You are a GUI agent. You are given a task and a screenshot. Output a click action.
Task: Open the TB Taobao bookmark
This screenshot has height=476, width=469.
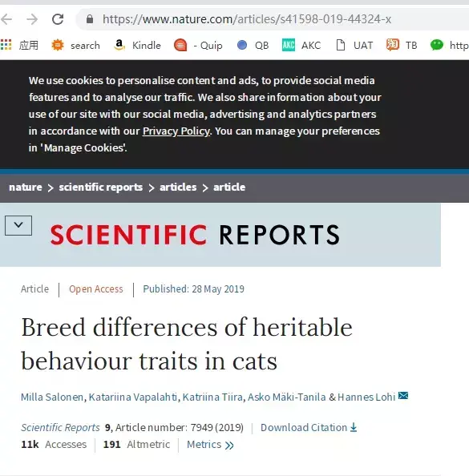(402, 45)
